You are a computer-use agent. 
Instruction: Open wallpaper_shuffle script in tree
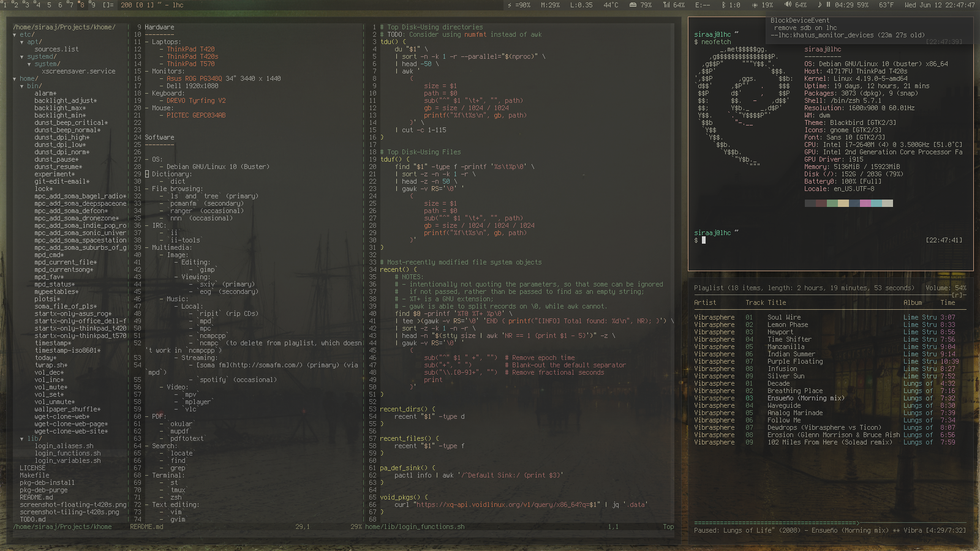(67, 410)
